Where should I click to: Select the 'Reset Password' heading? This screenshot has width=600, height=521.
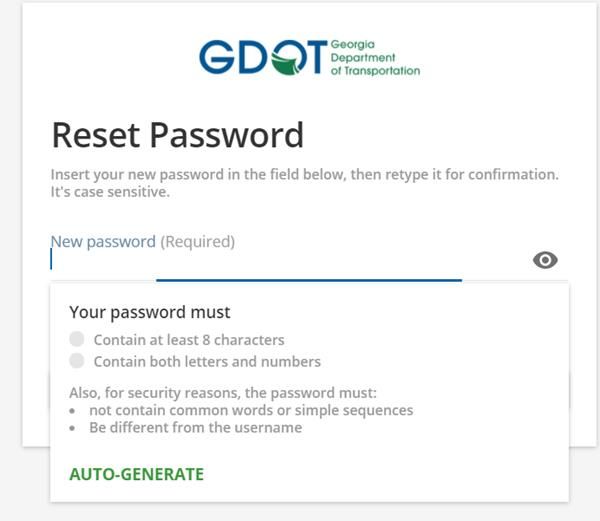coord(178,135)
